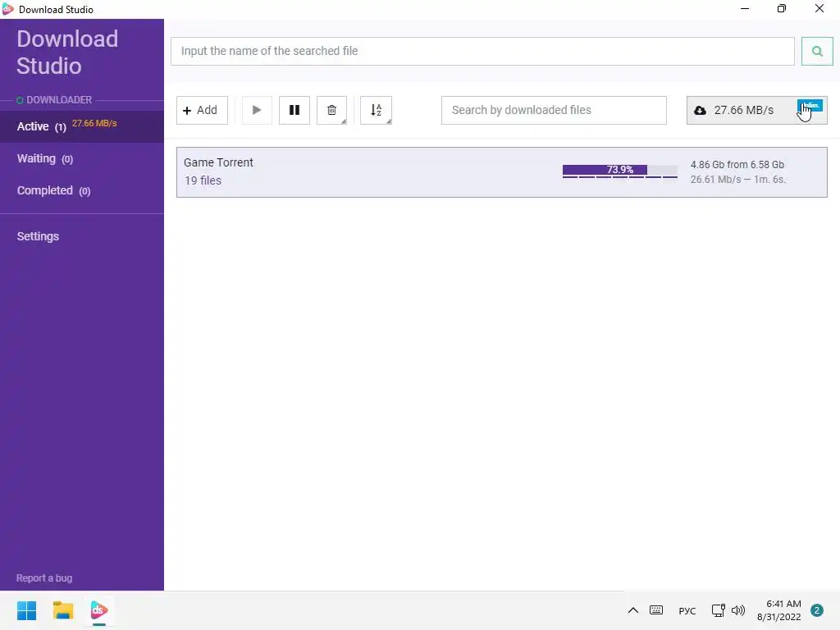This screenshot has height=630, width=840.
Task: Focus the Search by downloaded files field
Action: click(x=554, y=111)
